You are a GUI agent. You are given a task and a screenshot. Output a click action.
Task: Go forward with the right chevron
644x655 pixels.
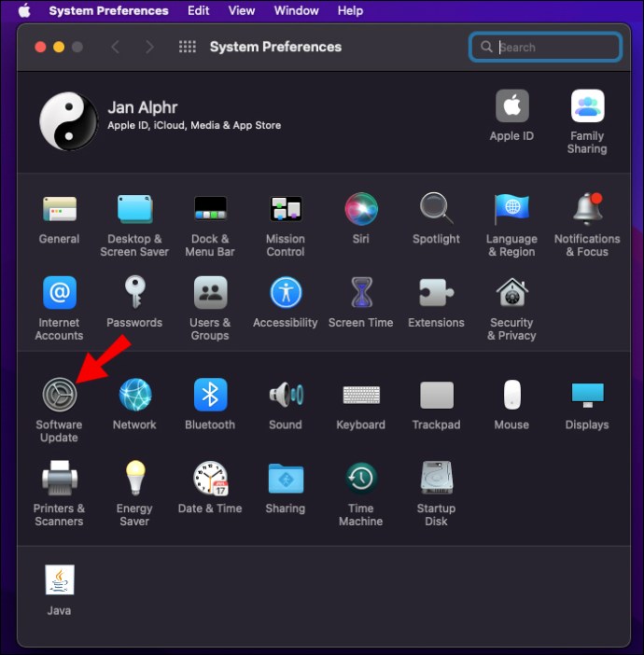[149, 47]
